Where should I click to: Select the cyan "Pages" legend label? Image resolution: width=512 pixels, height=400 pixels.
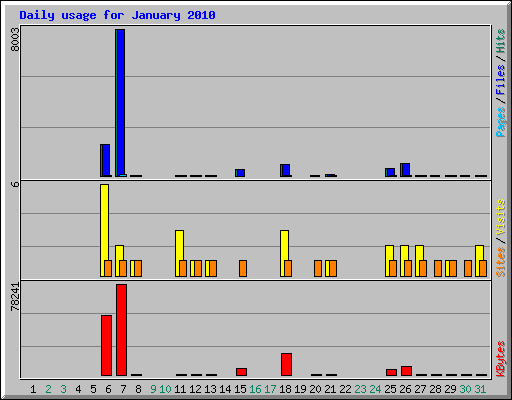(501, 122)
